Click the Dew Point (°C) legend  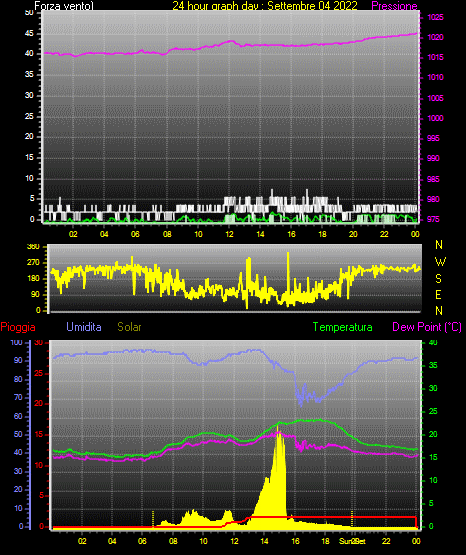[x=427, y=327]
